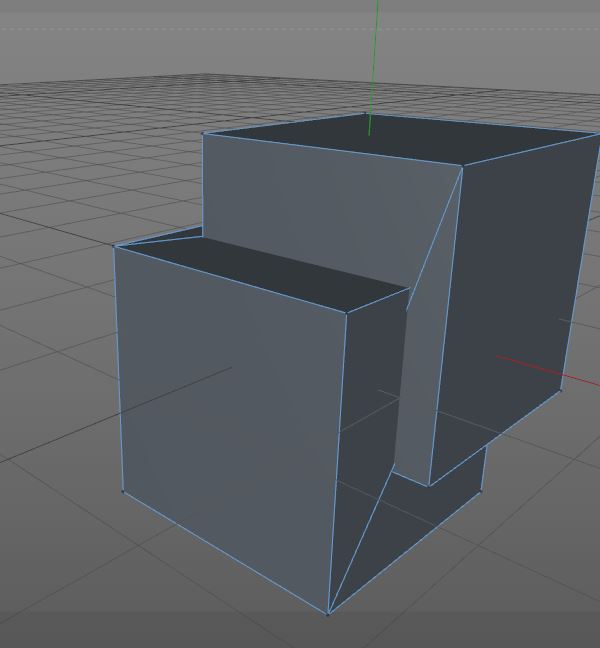Click the green Y axis line
600x648 pixels.
pyautogui.click(x=374, y=66)
